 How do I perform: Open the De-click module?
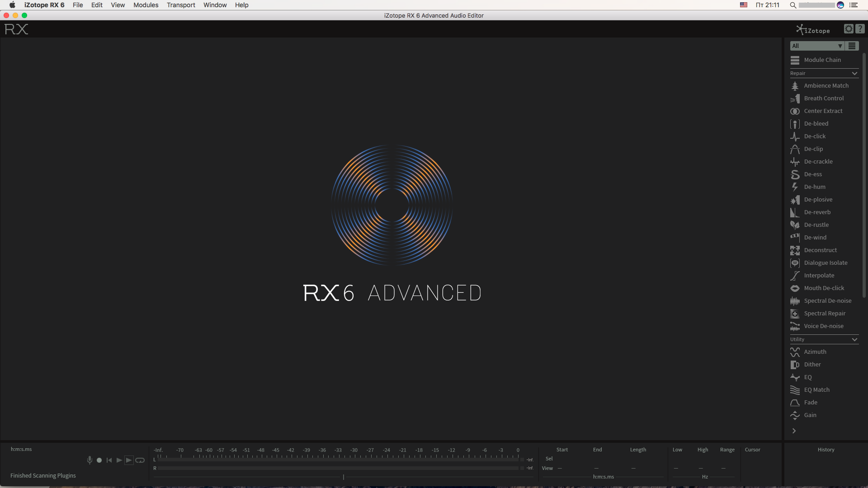coord(814,136)
